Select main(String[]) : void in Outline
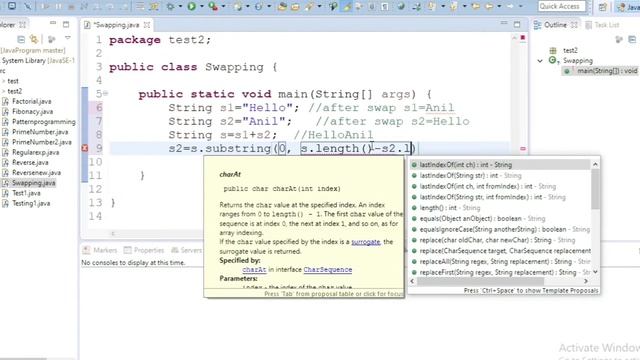The height and width of the screenshot is (360, 640). coord(607,71)
